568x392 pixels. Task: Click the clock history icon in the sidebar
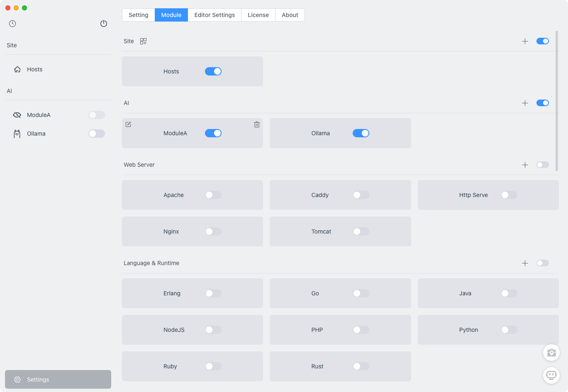(x=12, y=24)
